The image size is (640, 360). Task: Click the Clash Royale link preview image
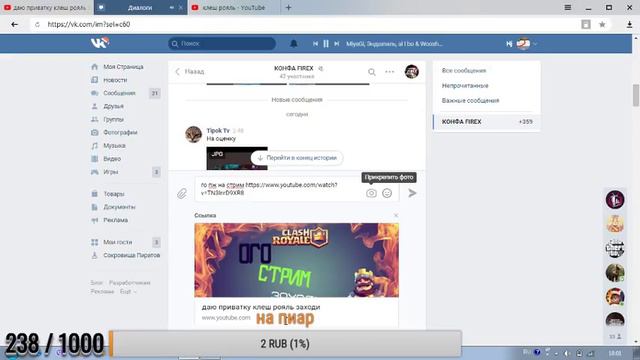pyautogui.click(x=297, y=260)
